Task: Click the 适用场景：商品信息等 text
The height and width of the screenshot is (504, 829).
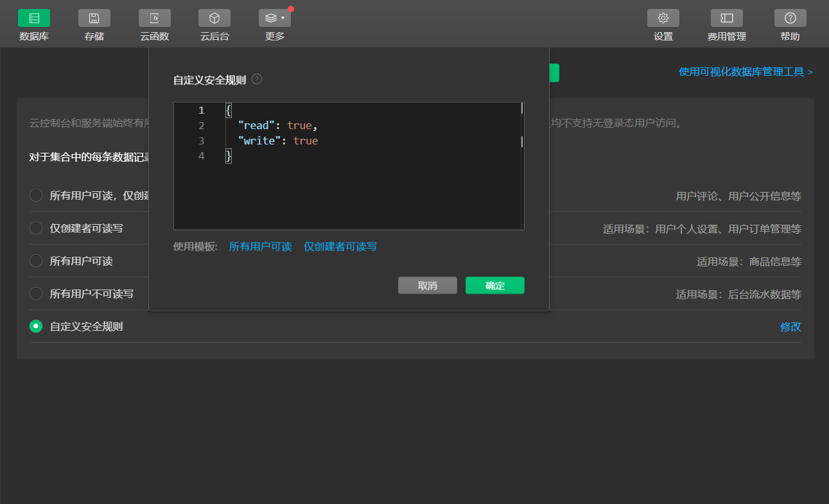Action: coord(749,261)
